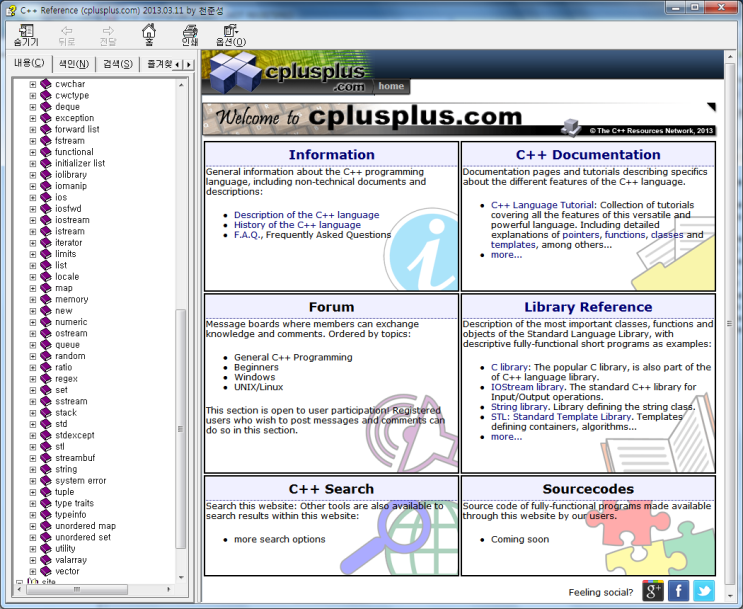743x609 pixels.
Task: Click the book icon beside iostream
Action: tap(45, 220)
